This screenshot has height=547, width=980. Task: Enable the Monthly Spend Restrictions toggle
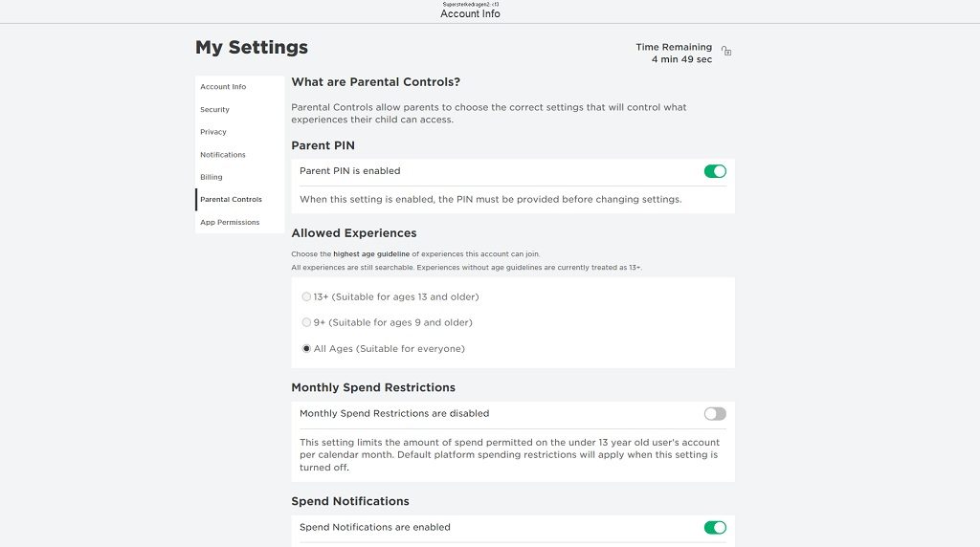pos(715,414)
